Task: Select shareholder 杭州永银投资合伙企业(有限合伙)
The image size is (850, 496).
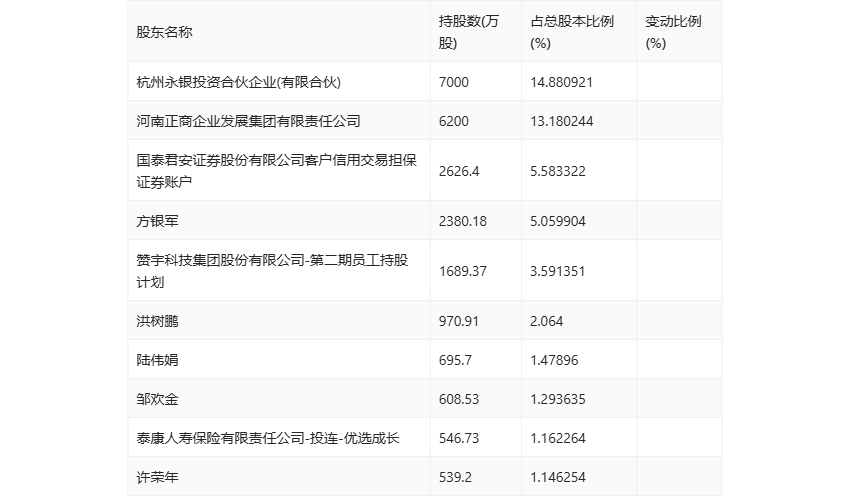Action: (x=239, y=82)
